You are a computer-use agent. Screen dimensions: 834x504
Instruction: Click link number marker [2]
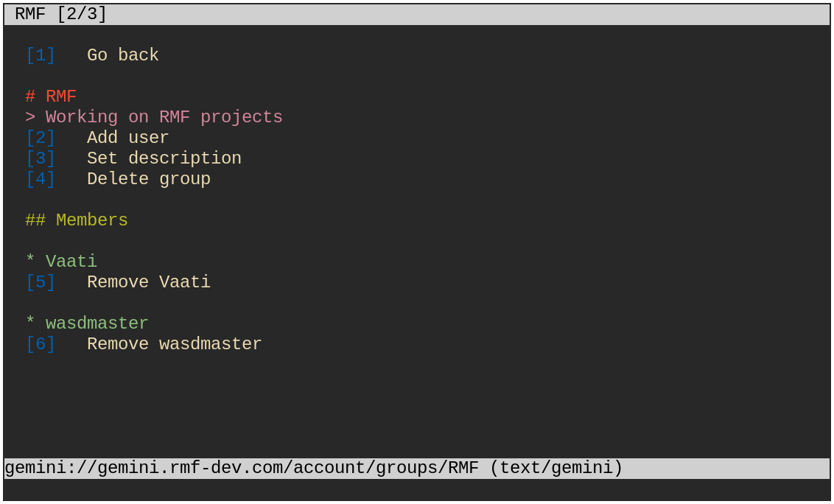tap(41, 137)
